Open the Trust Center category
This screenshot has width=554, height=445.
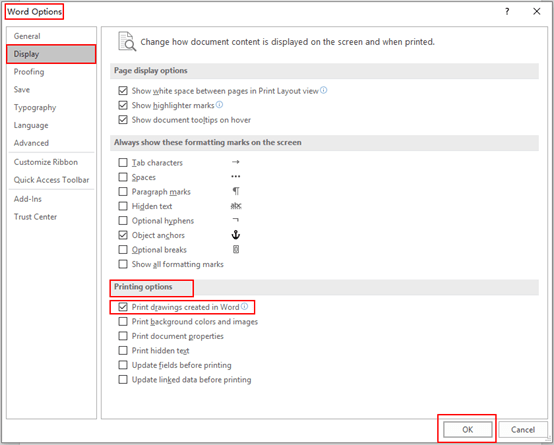pyautogui.click(x=35, y=217)
